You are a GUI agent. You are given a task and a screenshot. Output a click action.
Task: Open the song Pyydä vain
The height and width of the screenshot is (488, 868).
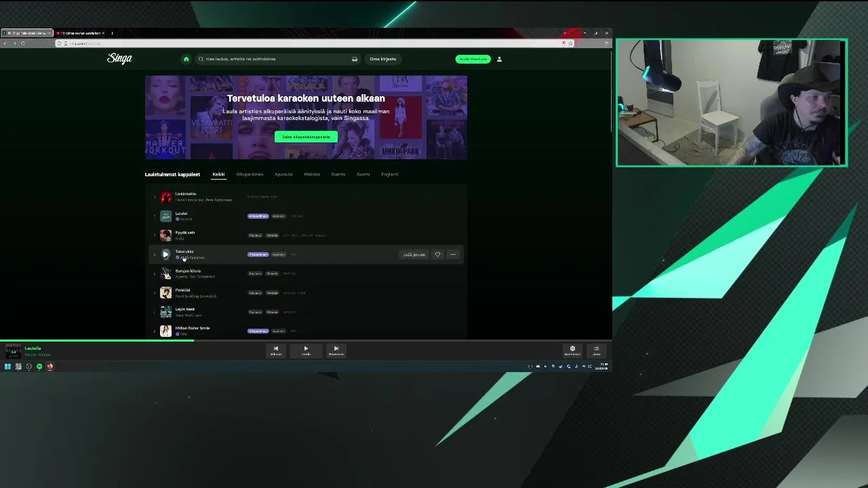click(184, 232)
